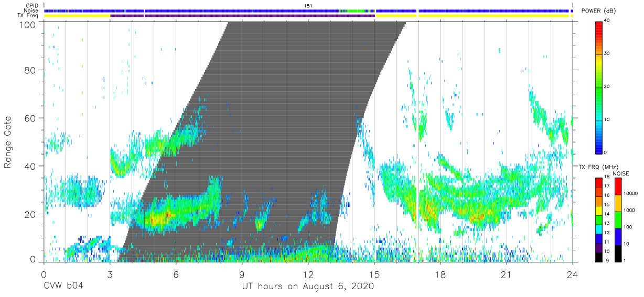The image size is (644, 297).
Task: Click the POWER (dB) legend title
Action: coord(599,12)
